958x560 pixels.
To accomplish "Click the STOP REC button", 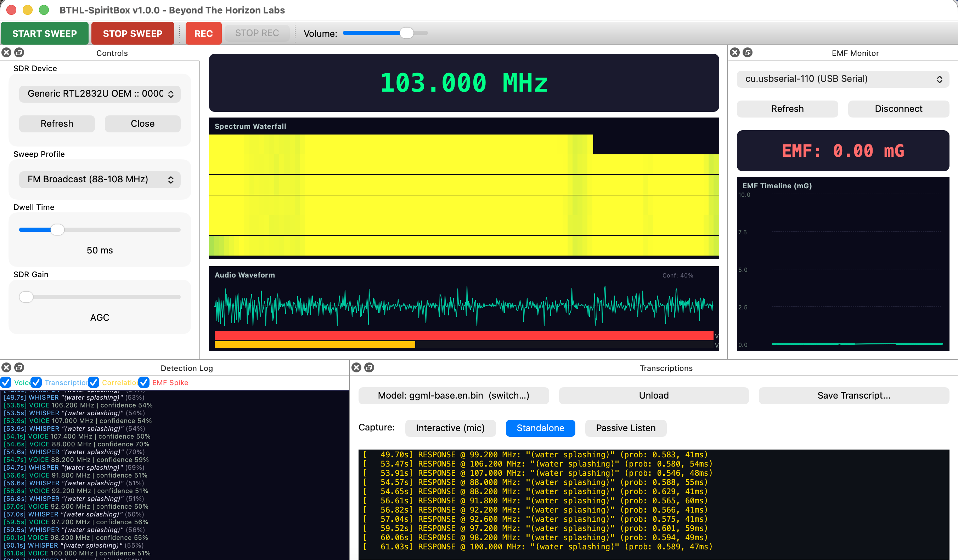I will coord(257,33).
